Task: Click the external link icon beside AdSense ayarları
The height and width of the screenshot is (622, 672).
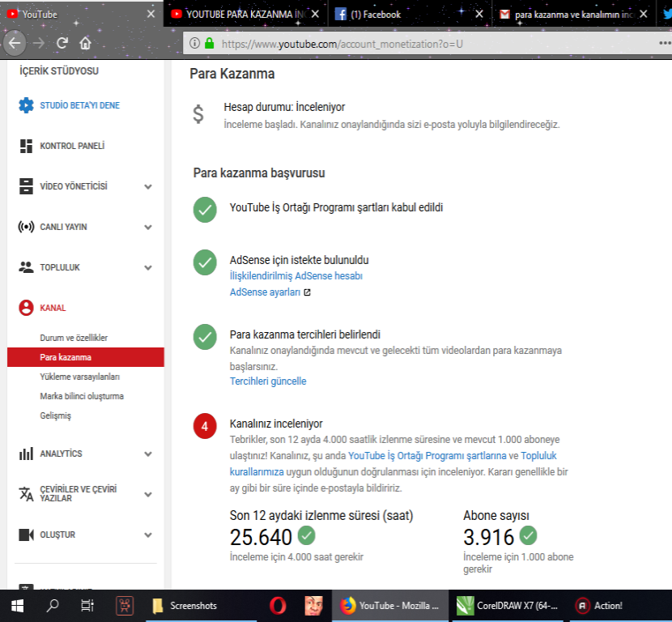Action: (x=308, y=292)
